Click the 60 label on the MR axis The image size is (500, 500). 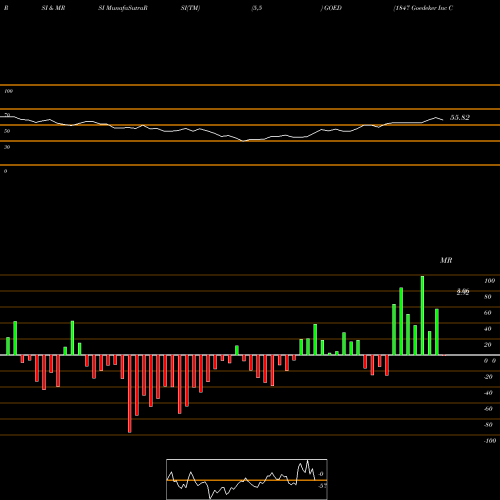tap(488, 313)
